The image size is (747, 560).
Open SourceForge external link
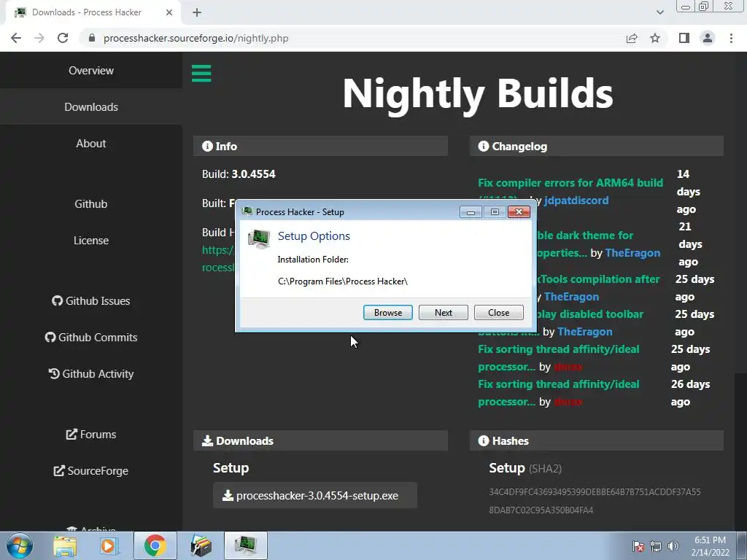(91, 471)
